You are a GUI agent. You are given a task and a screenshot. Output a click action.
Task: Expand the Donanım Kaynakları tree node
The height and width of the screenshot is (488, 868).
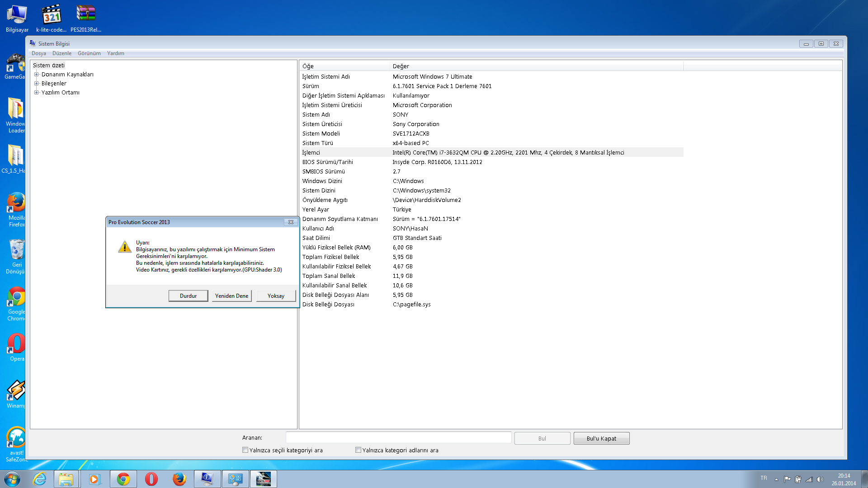(x=37, y=75)
